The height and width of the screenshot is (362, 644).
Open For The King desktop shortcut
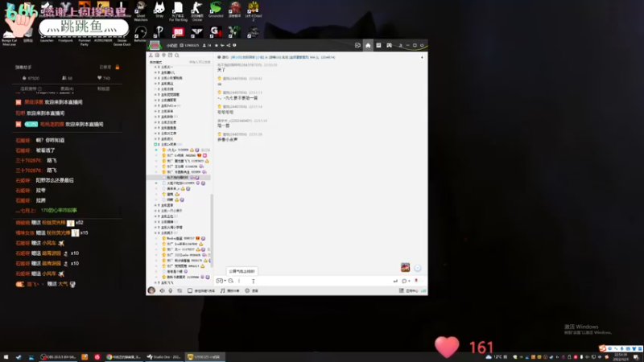pos(178,10)
